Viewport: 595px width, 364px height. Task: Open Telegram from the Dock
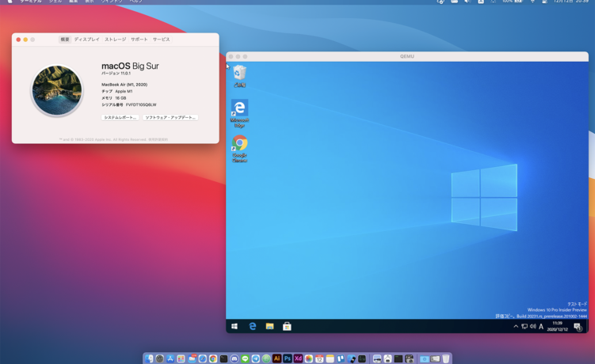click(256, 358)
